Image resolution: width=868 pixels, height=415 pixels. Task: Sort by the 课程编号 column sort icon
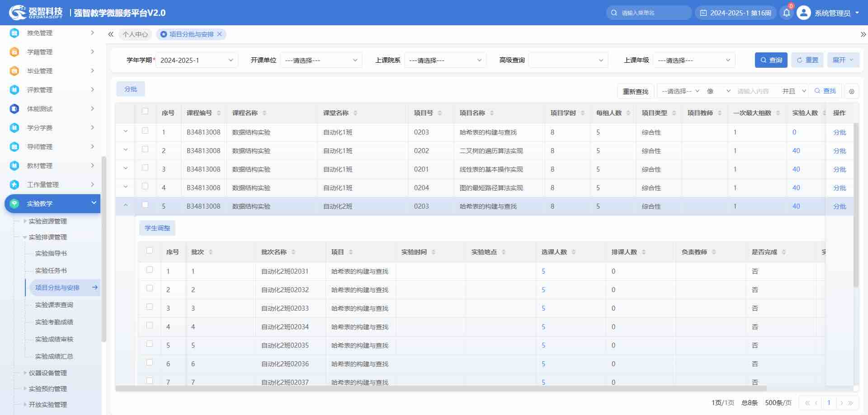tap(219, 113)
